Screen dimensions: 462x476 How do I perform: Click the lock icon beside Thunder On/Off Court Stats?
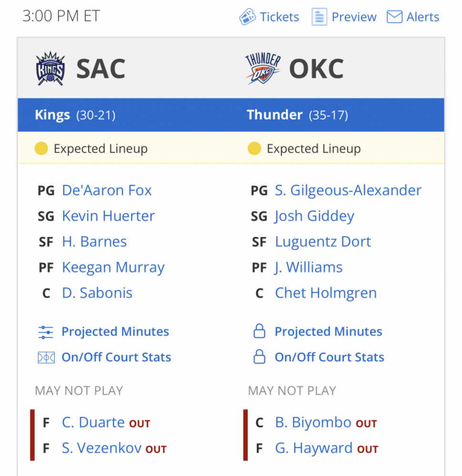(x=259, y=357)
